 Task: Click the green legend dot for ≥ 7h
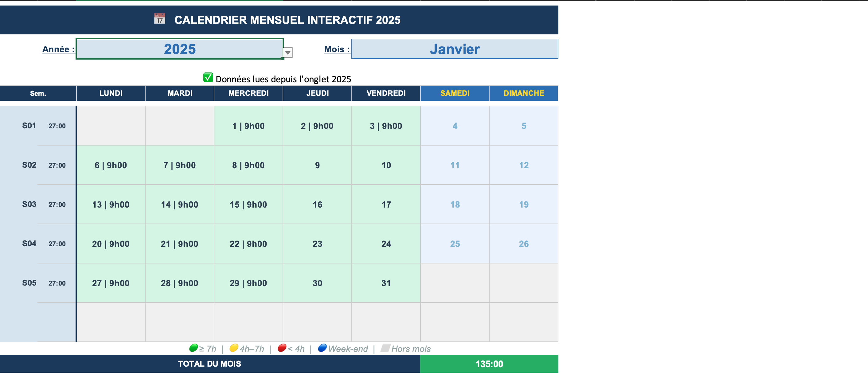194,348
